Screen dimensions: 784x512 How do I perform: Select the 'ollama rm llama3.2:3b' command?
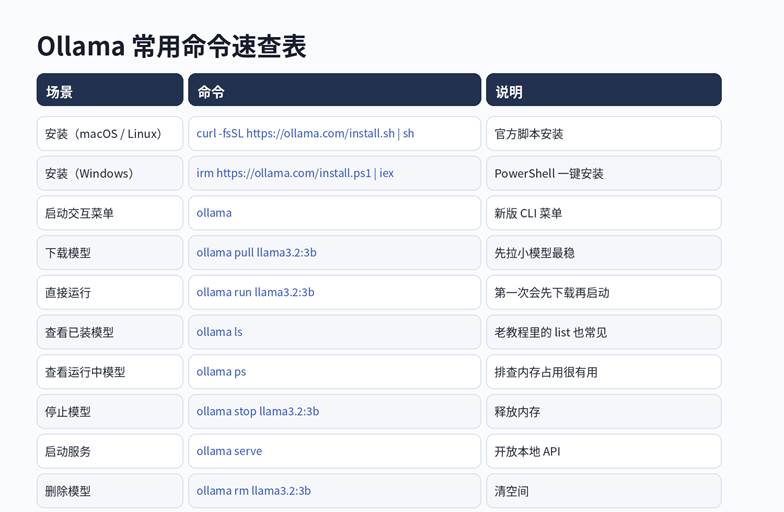point(253,491)
